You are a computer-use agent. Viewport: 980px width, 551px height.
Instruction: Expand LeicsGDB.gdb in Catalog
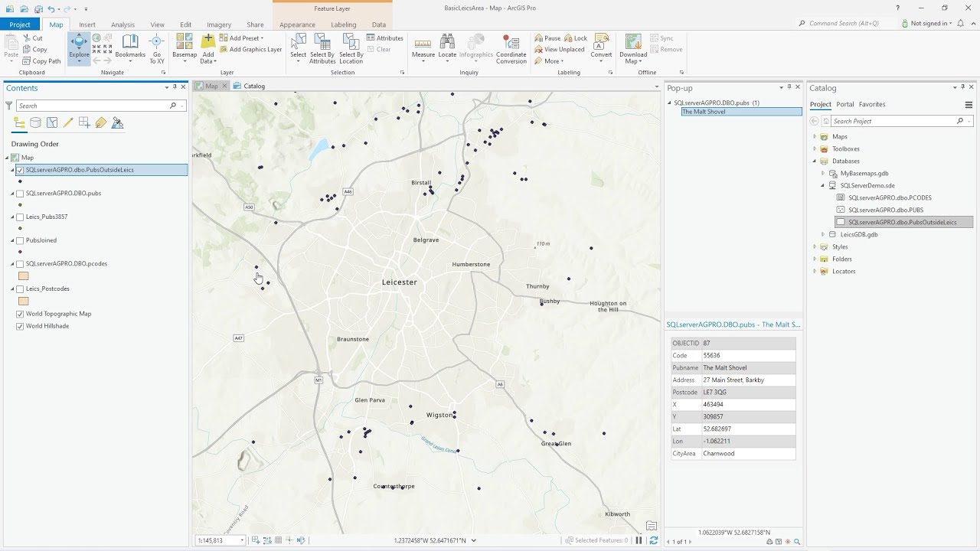point(823,234)
